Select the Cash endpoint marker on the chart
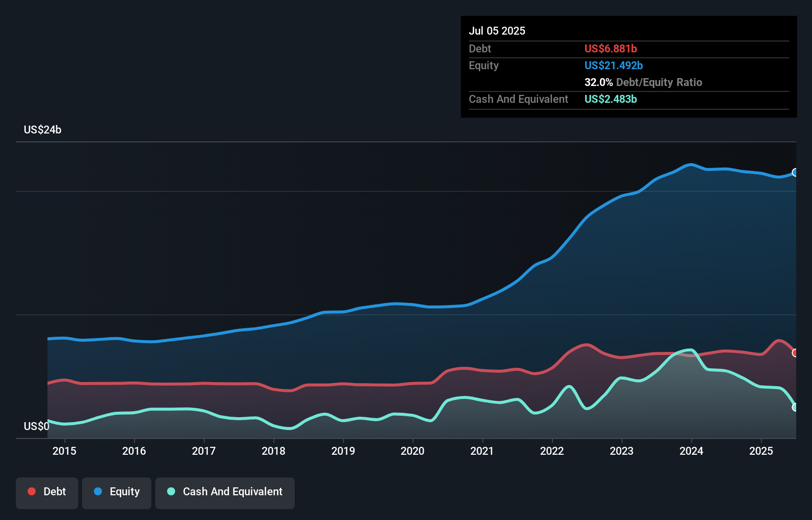This screenshot has width=812, height=520. pyautogui.click(x=795, y=407)
